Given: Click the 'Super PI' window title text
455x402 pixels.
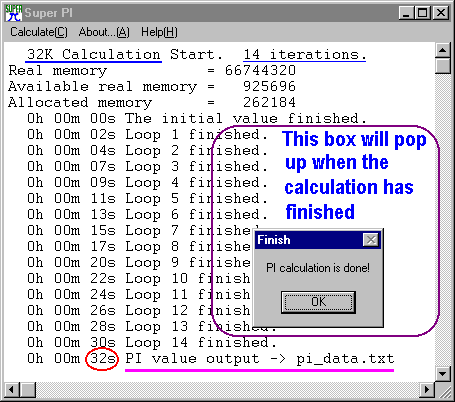Looking at the screenshot, I should point(48,13).
